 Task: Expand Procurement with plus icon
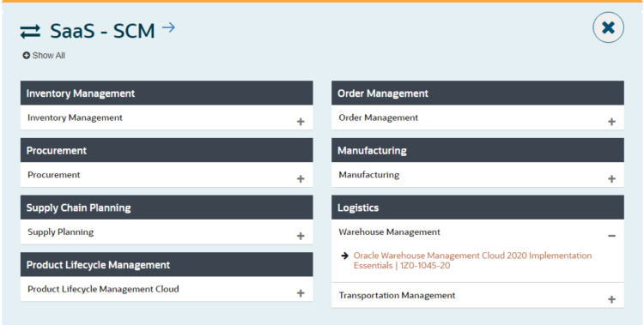[301, 178]
